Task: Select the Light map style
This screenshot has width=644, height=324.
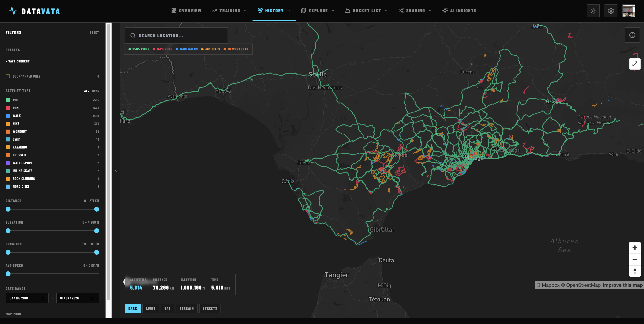Action: 151,308
